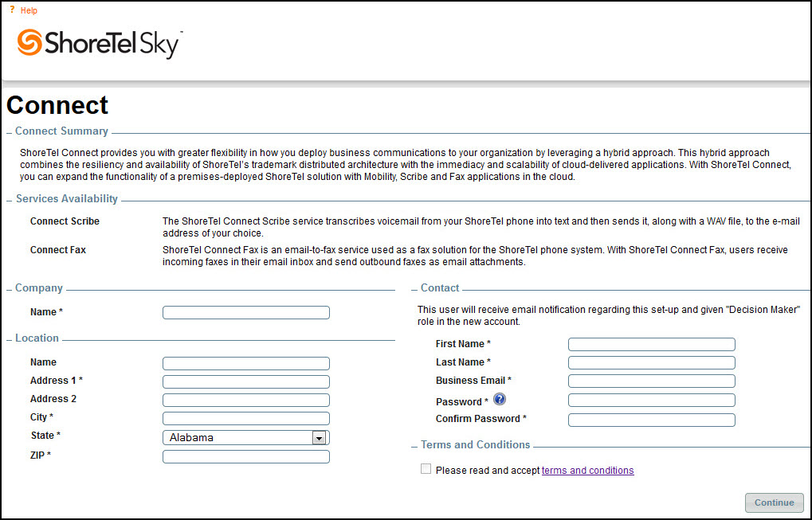Focus the Location Name field
The width and height of the screenshot is (812, 520).
246,363
